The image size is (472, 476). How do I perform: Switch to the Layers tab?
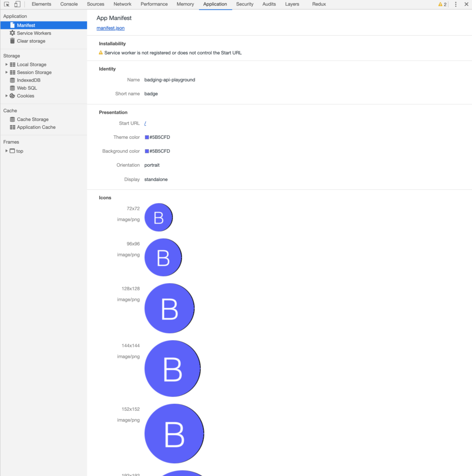pos(292,4)
